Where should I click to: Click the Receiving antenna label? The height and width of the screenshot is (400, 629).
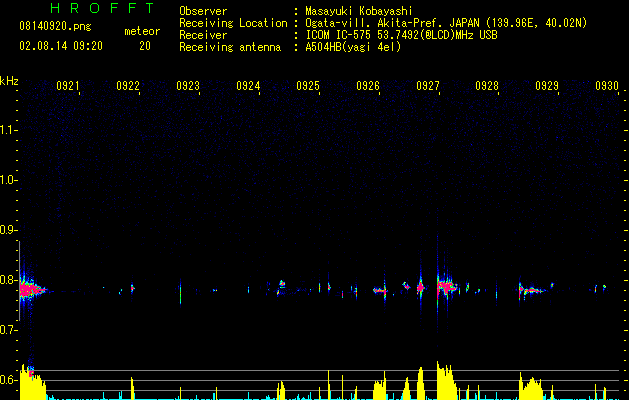coord(230,47)
